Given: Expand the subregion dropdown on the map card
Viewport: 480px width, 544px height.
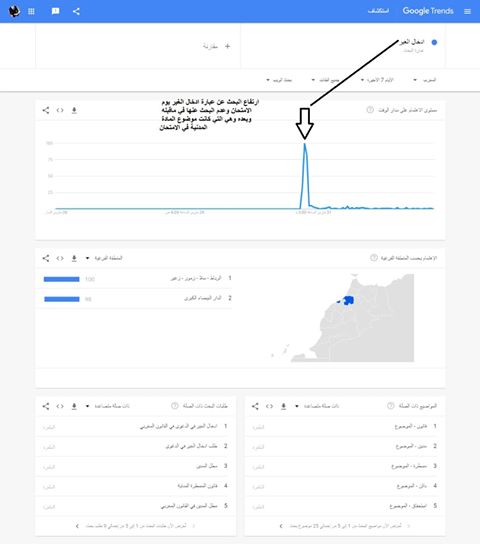Looking at the screenshot, I should coord(104,258).
